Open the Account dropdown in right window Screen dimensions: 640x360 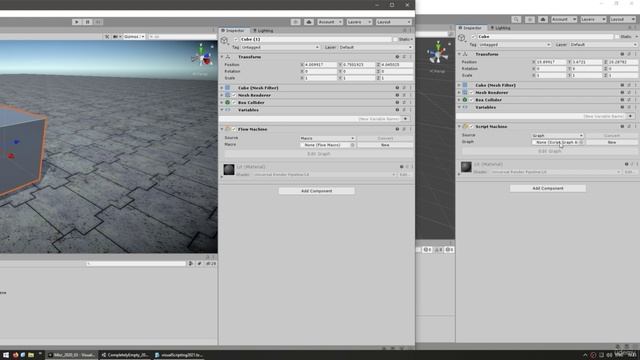tap(564, 19)
